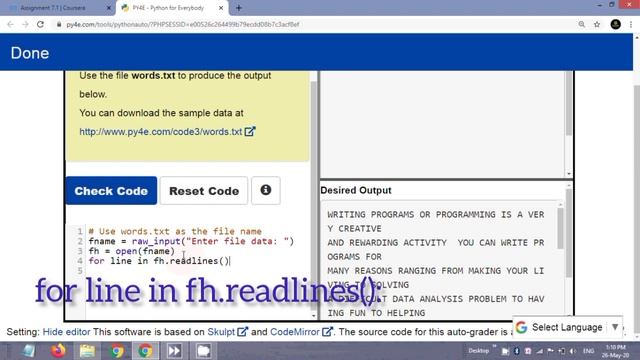Click the ENG language indicator in tray

tap(589, 351)
